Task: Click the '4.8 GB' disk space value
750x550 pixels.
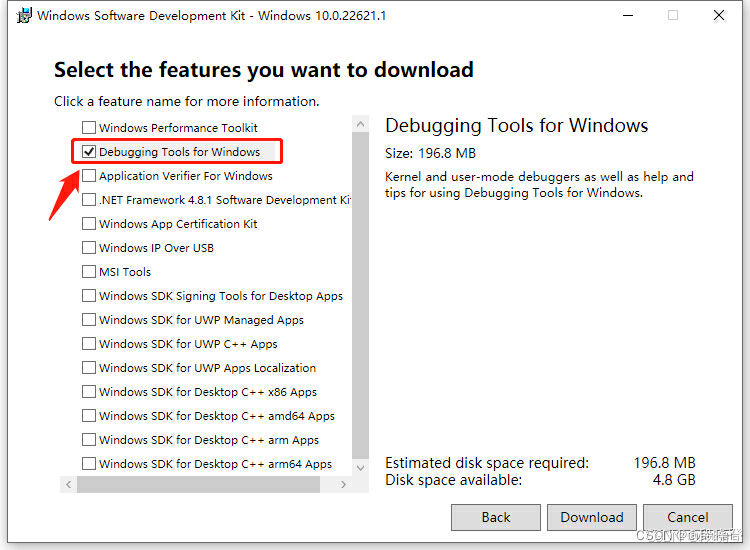Action: point(674,480)
